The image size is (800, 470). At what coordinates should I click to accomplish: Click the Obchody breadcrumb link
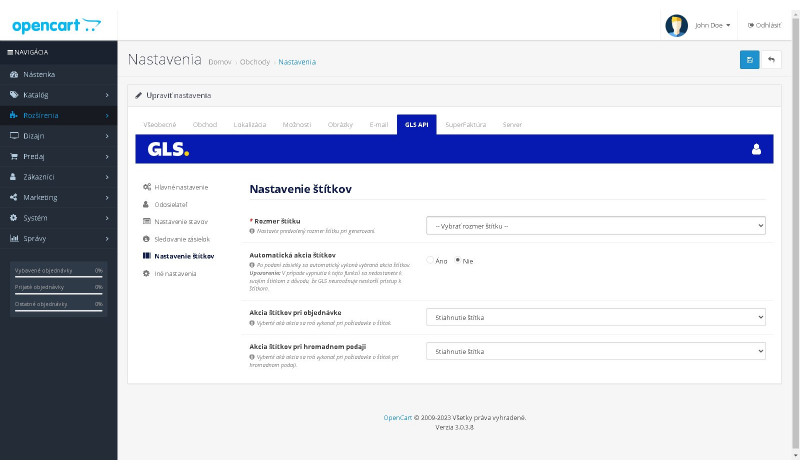[x=255, y=62]
